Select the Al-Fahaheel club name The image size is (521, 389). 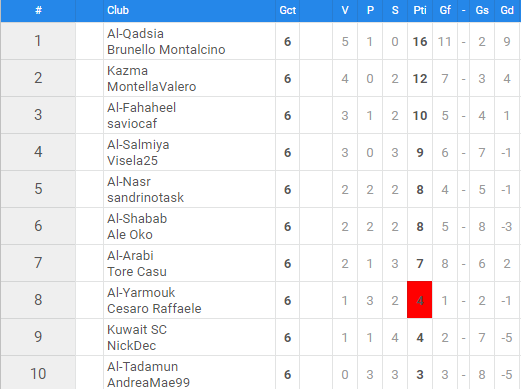point(141,108)
